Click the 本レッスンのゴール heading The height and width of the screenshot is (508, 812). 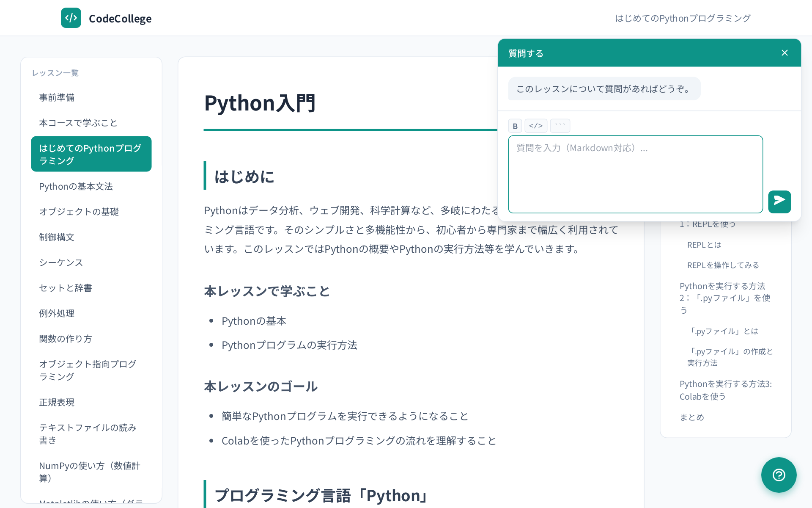[261, 387]
